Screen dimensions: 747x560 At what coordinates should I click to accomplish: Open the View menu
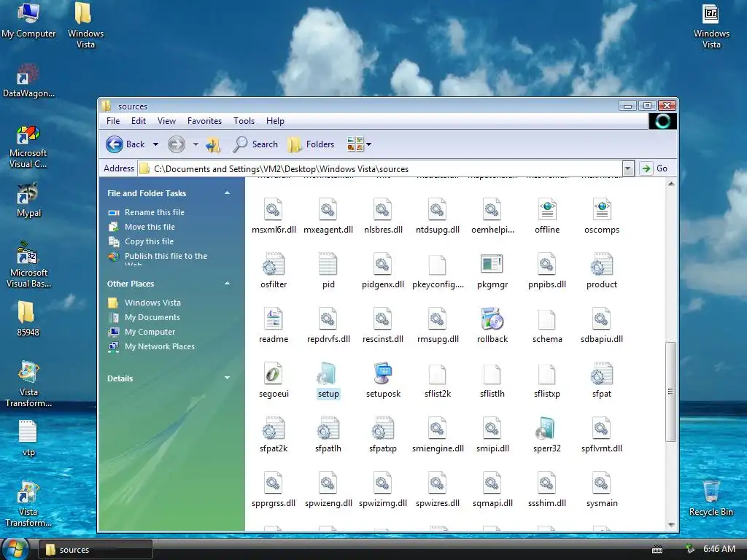coord(167,121)
